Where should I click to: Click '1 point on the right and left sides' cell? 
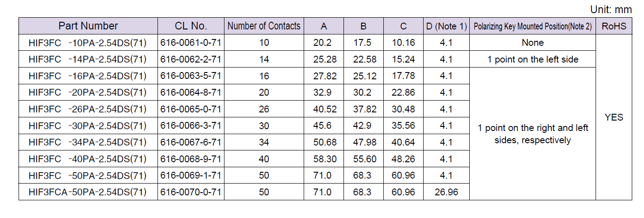[533, 134]
